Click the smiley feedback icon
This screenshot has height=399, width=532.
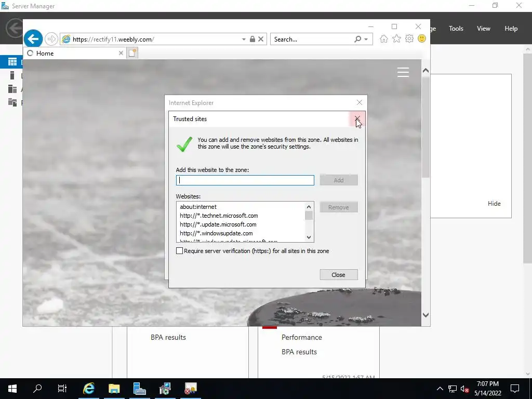422,38
